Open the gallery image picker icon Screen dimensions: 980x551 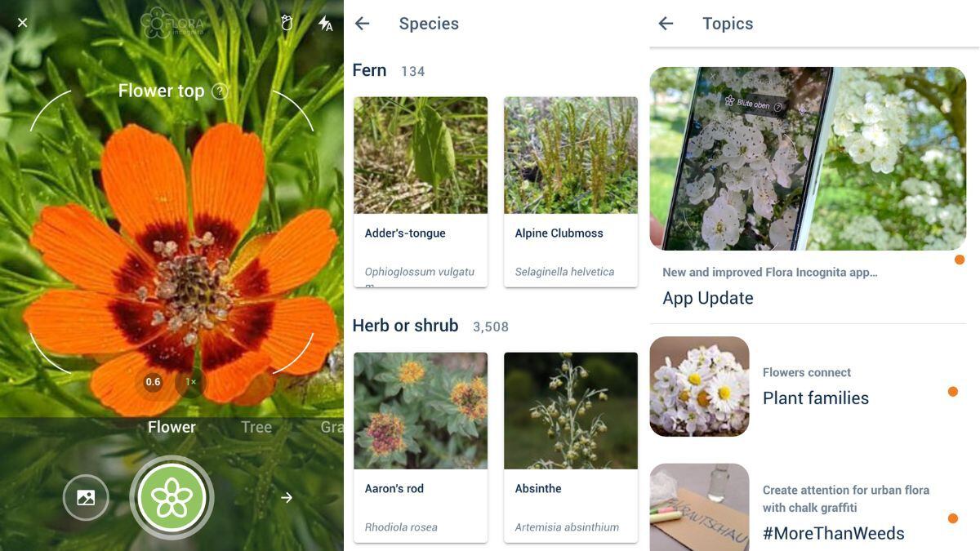[86, 497]
